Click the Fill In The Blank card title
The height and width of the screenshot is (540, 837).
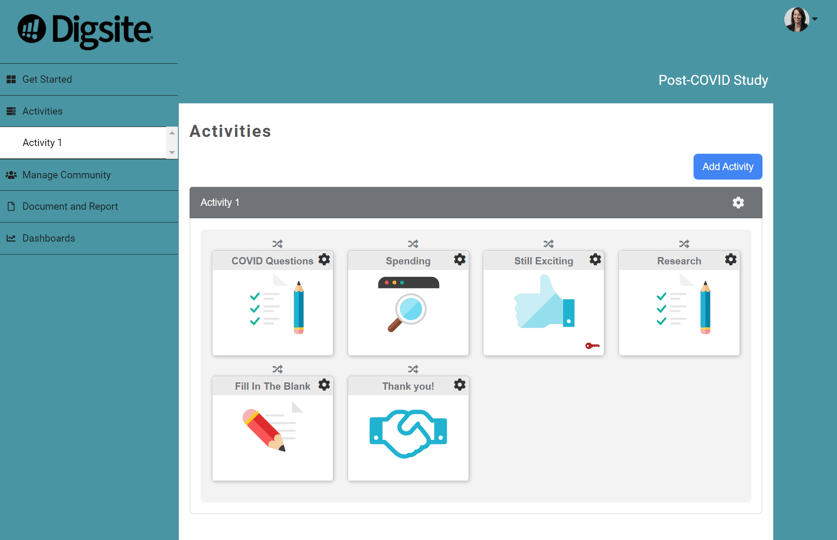click(x=272, y=386)
